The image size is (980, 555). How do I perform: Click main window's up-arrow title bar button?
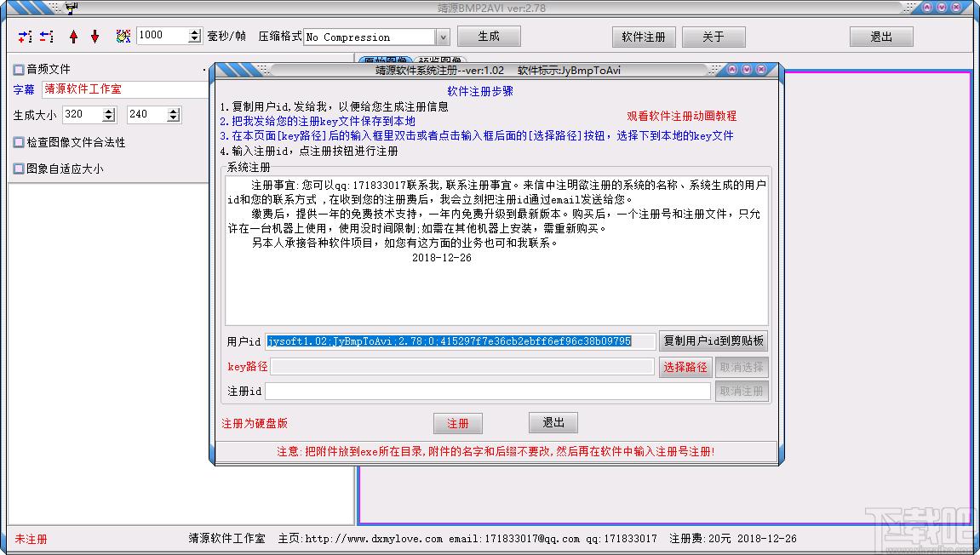pyautogui.click(x=927, y=8)
